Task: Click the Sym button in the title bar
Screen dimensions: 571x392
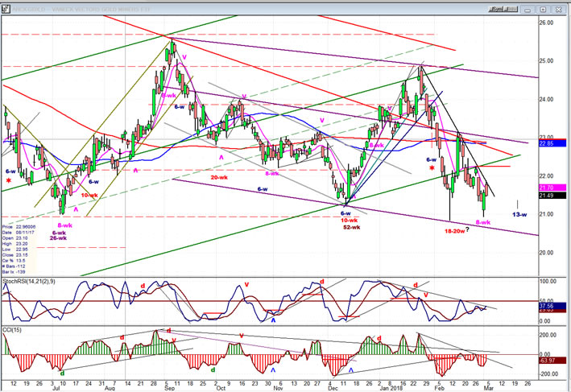Action: [x=494, y=9]
